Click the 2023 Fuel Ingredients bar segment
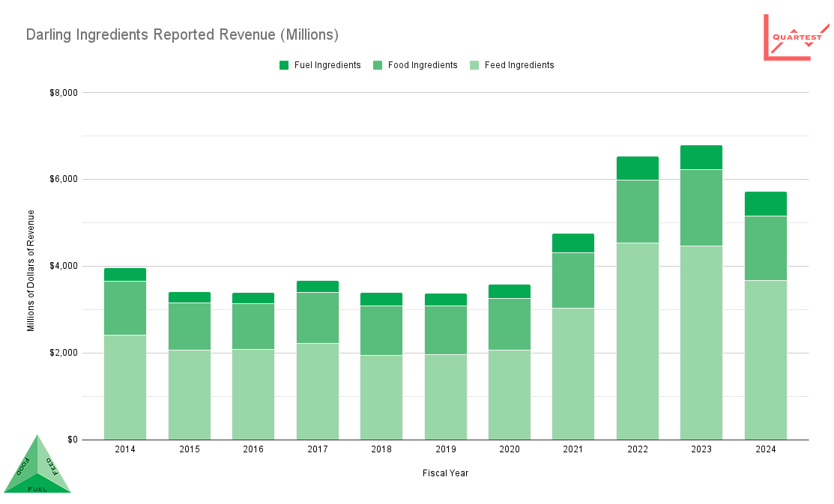 click(701, 157)
